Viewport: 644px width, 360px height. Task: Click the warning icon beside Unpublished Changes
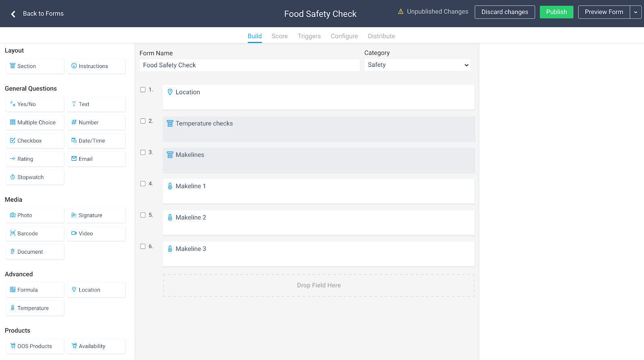401,12
